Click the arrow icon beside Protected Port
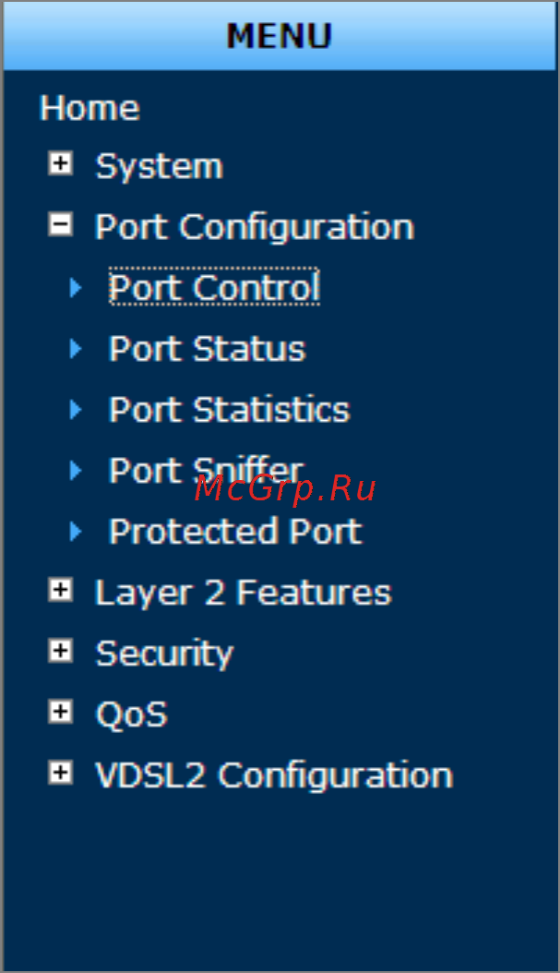Viewport: 560px width, 973px height. 76,531
